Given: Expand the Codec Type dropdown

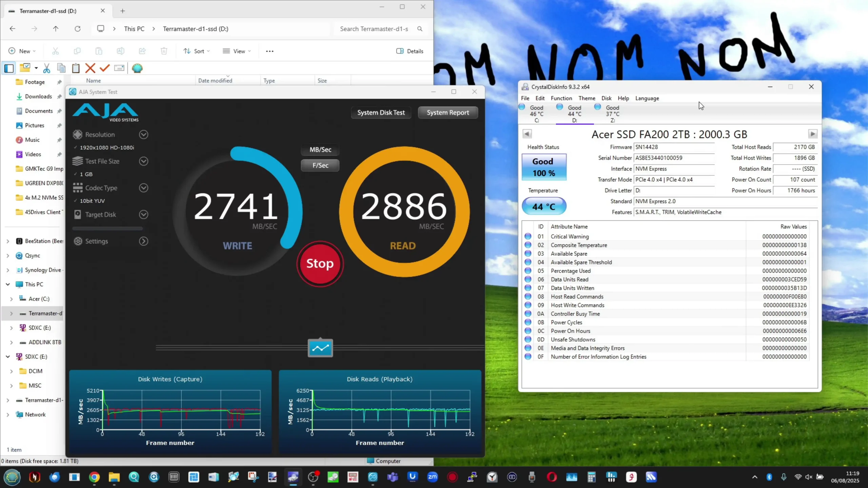Looking at the screenshot, I should (143, 188).
